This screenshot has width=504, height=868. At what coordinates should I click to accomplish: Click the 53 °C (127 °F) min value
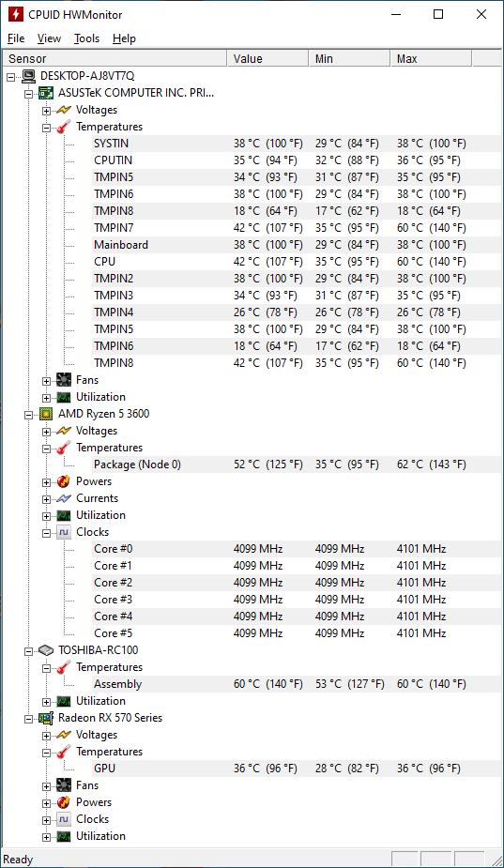tap(349, 684)
